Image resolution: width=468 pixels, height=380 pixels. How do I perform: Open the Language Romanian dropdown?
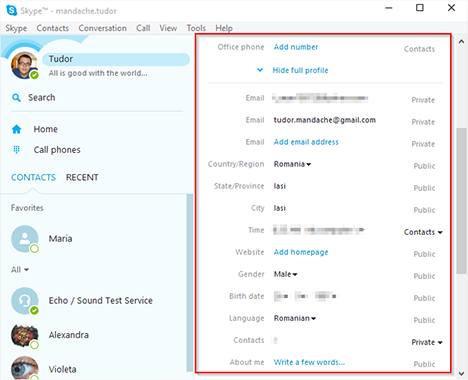(x=295, y=318)
